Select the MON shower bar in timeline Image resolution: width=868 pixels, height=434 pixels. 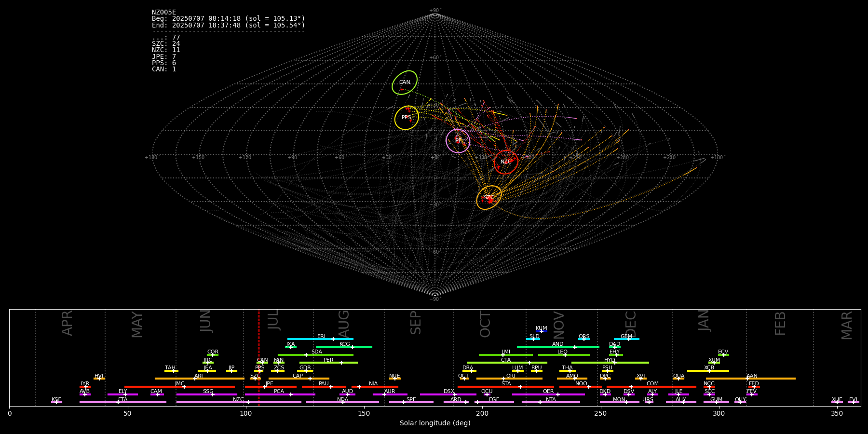click(x=619, y=402)
